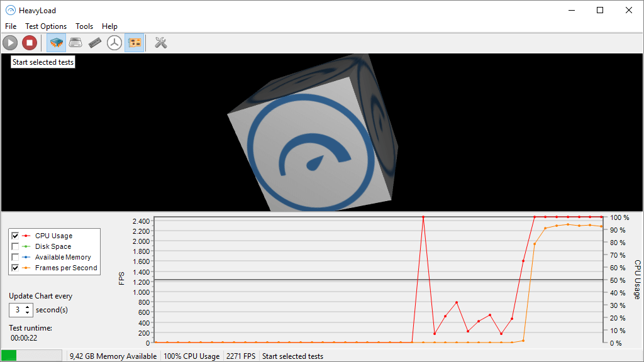Check the Disk Space chart series
The width and height of the screenshot is (644, 362).
(x=16, y=246)
